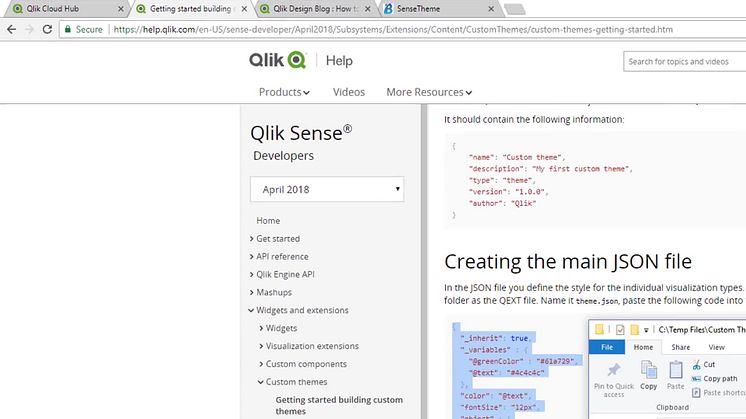Click the "@greenColor" code line
Viewport: 746px width, 419px height.
[523, 361]
